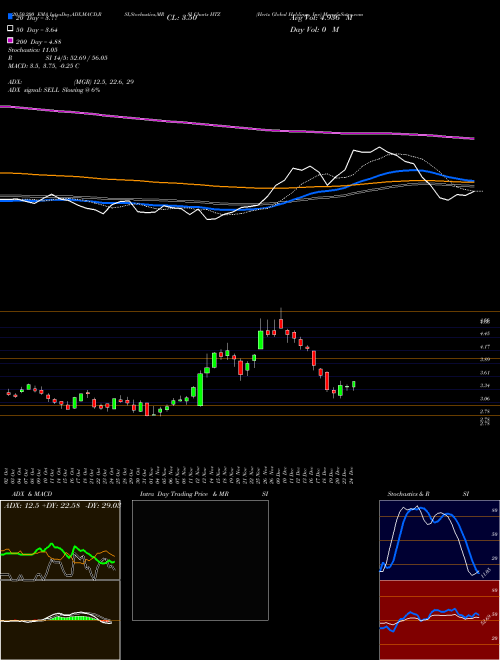The width and height of the screenshot is (500, 660).
Task: Click the 2.78 price axis label
Action: pos(485,411)
